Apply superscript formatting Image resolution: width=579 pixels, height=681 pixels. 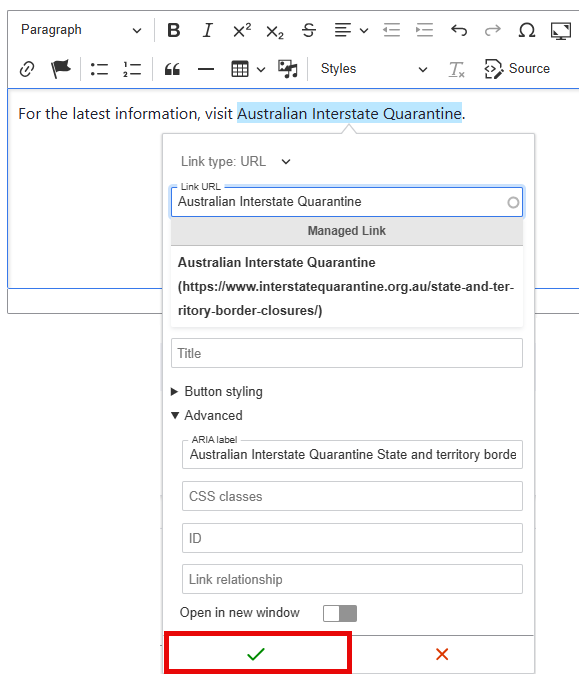(x=242, y=30)
